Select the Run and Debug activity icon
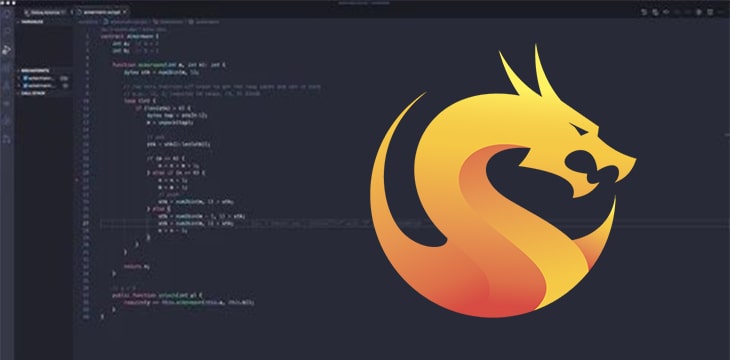 coord(7,50)
